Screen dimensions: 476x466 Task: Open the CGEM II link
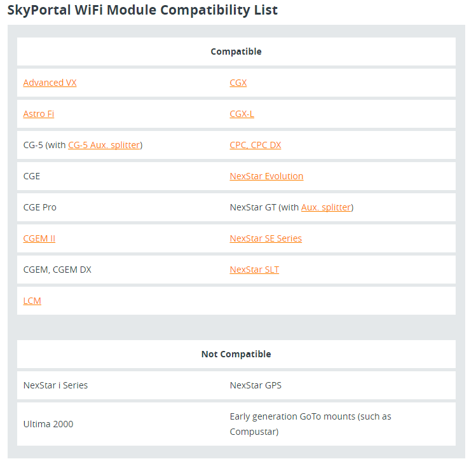point(39,238)
